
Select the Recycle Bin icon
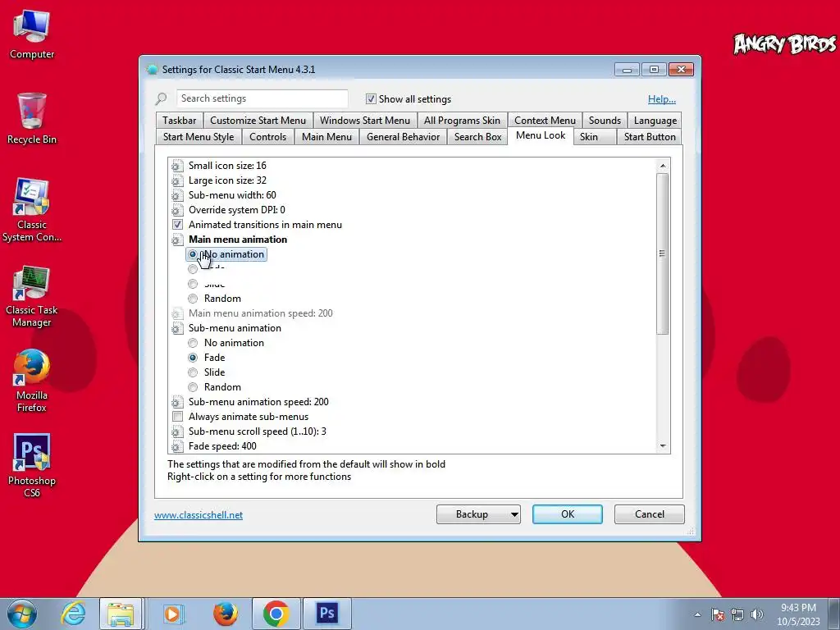point(32,118)
